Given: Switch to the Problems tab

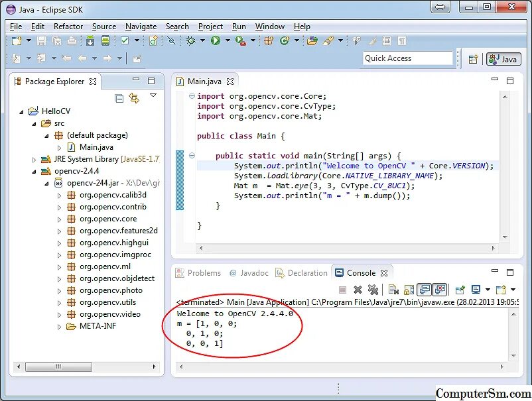Looking at the screenshot, I should click(198, 273).
